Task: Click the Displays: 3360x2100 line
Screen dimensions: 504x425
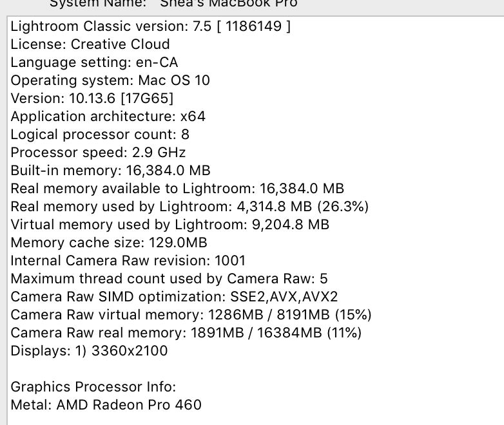Action: (x=89, y=351)
